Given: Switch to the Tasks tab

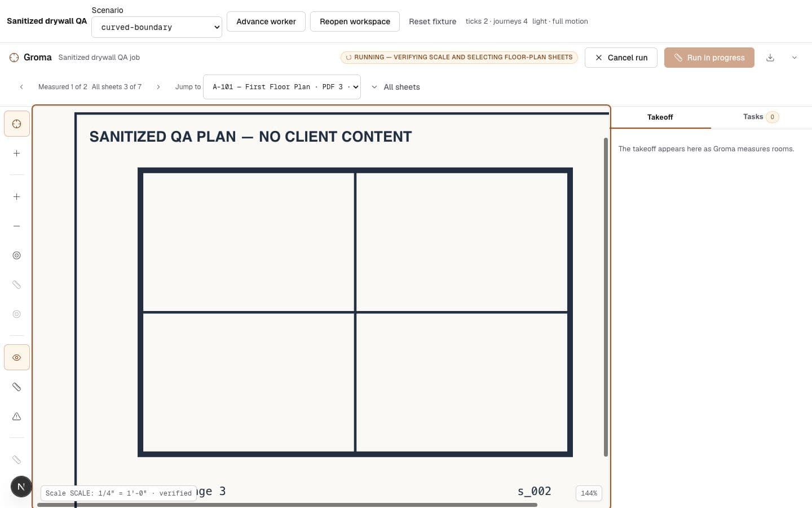Looking at the screenshot, I should [761, 117].
